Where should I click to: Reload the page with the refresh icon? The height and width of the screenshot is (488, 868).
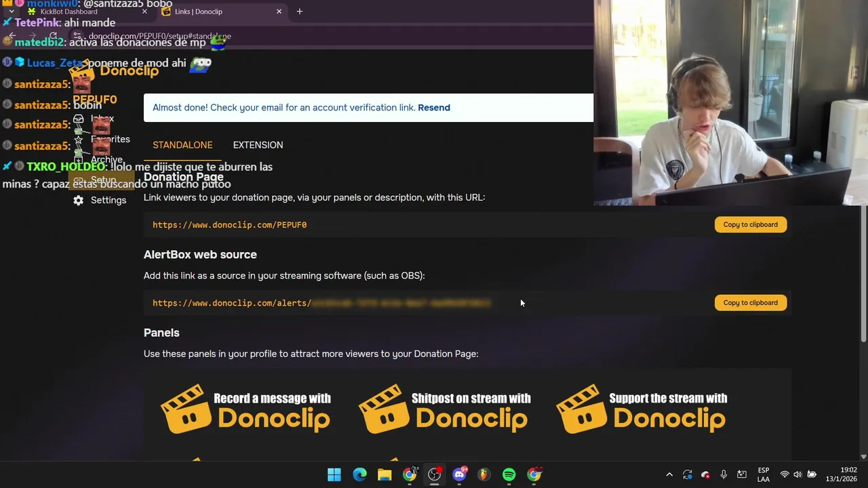pos(53,36)
